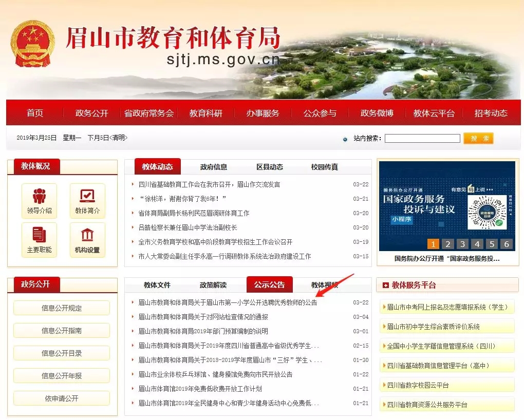Switch to the 政策解读 tab
This screenshot has height=420, width=524.
(213, 285)
